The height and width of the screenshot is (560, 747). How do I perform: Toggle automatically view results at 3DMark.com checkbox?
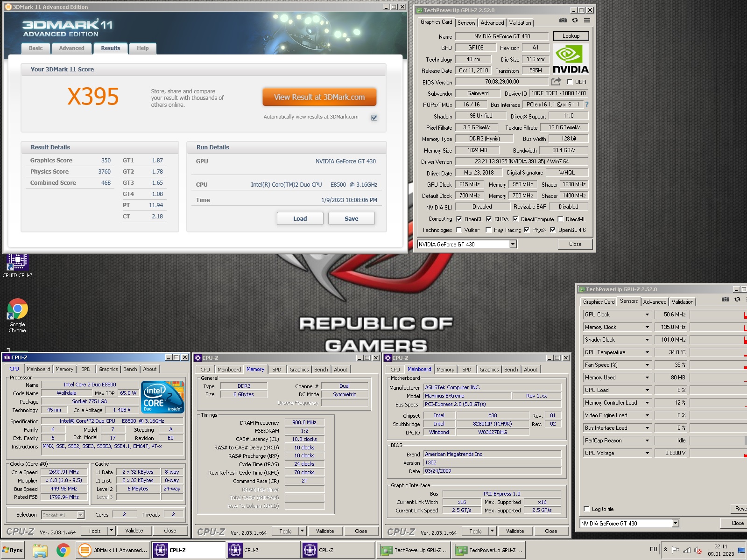click(x=374, y=118)
